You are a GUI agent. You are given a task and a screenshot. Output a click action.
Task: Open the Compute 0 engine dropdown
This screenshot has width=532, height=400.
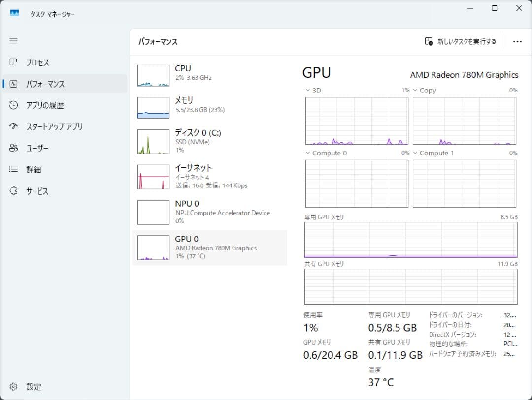(x=307, y=153)
